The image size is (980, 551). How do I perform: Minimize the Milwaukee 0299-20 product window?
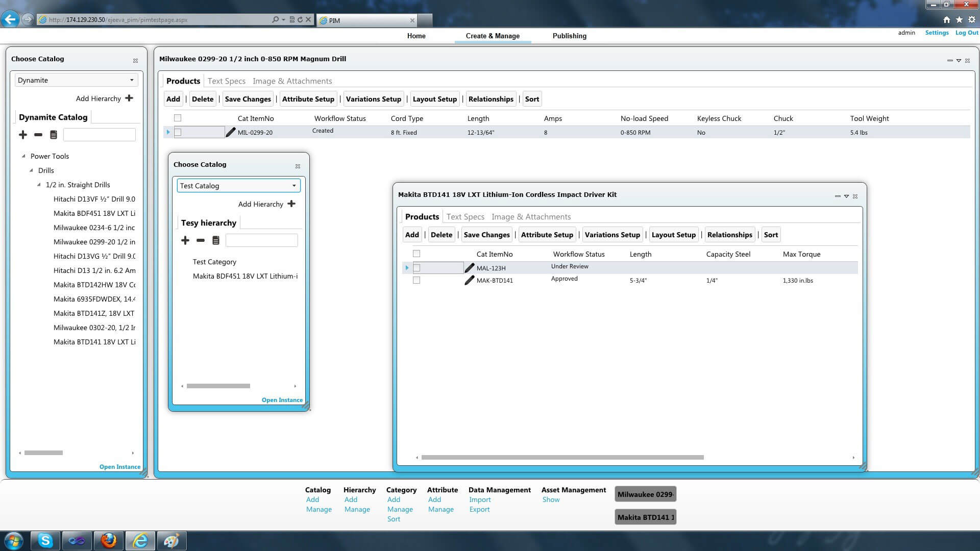pyautogui.click(x=950, y=60)
